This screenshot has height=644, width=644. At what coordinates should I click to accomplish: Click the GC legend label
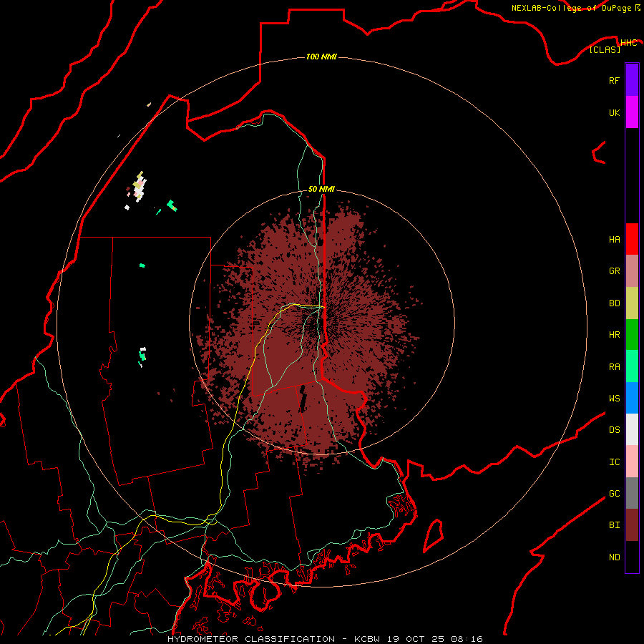pyautogui.click(x=614, y=494)
